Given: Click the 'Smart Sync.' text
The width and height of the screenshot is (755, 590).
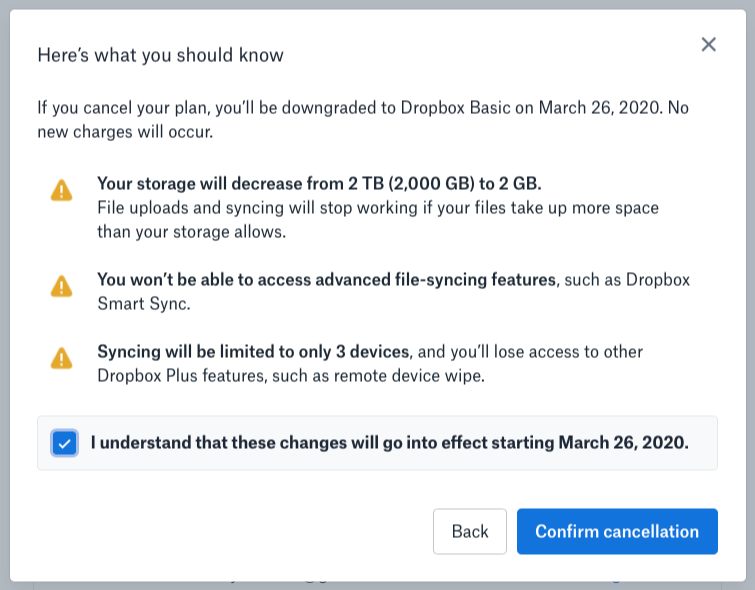Looking at the screenshot, I should (x=144, y=303).
